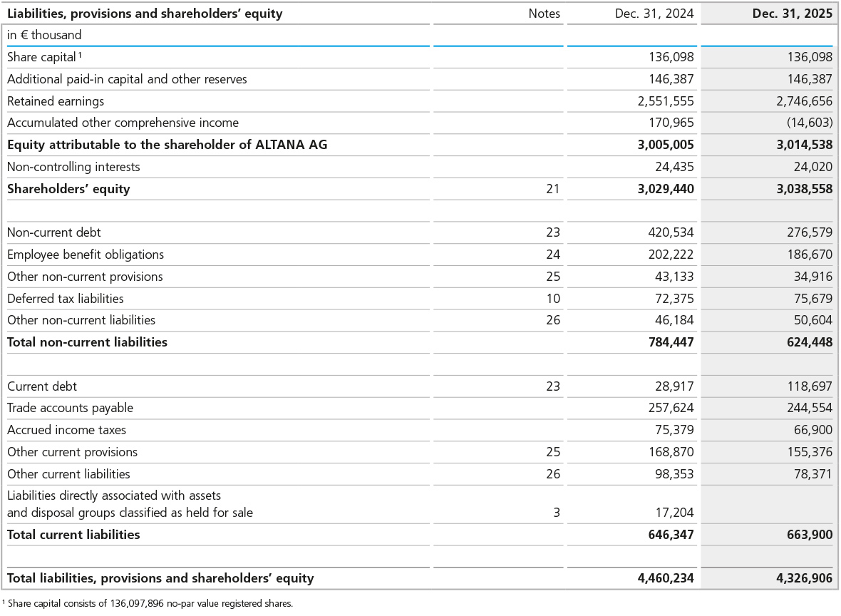
Task: Select the Trade accounts payable 2025 value
Action: pos(803,408)
